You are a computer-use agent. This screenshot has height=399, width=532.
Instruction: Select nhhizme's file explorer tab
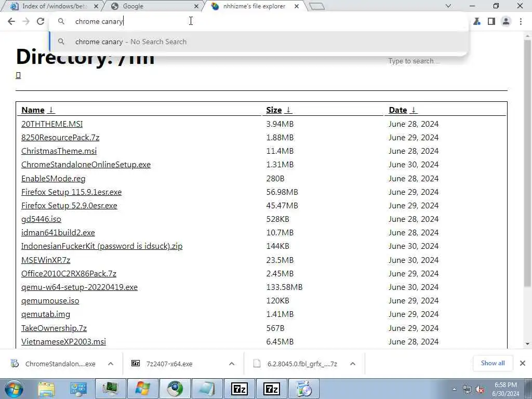tap(255, 6)
